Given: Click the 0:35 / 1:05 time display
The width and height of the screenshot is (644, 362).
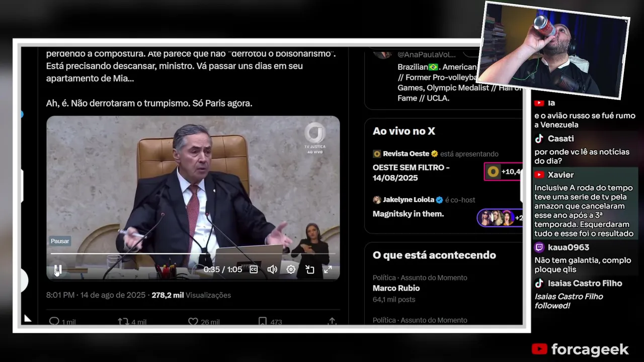Looking at the screenshot, I should pos(223,269).
